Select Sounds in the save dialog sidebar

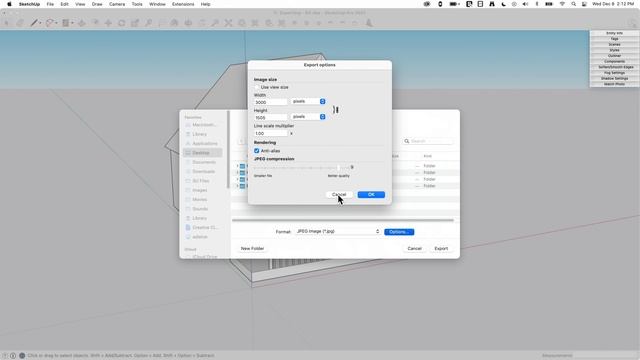click(202, 209)
